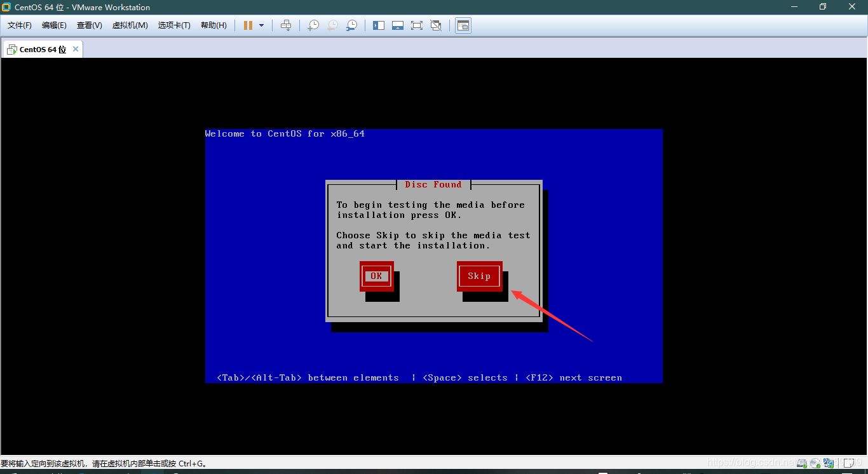This screenshot has width=868, height=474.
Task: Click the network adapter status icon
Action: 829,463
